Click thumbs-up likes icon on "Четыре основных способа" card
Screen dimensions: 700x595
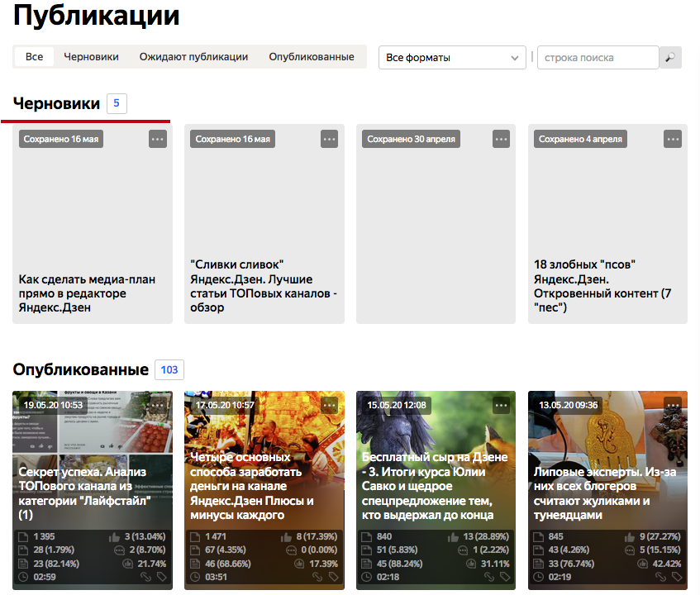coord(286,536)
